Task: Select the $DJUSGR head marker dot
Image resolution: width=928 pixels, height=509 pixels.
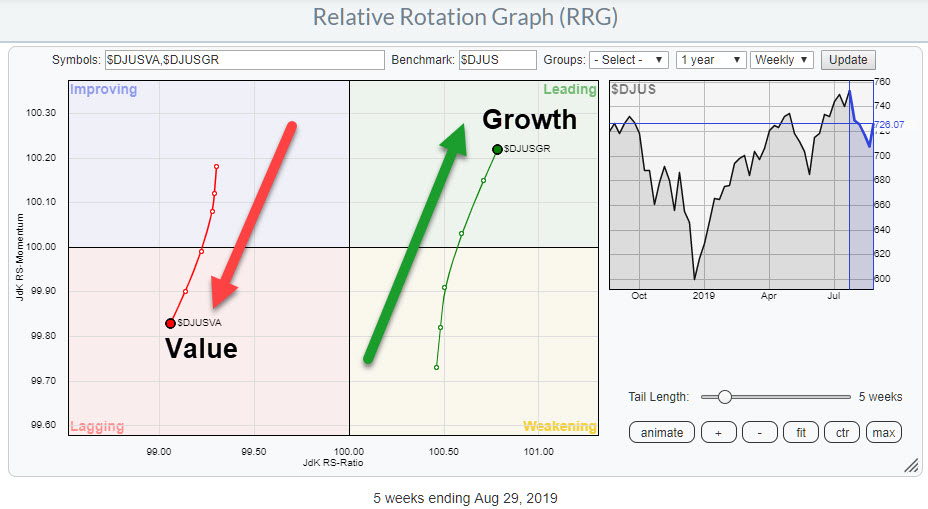Action: click(x=497, y=149)
